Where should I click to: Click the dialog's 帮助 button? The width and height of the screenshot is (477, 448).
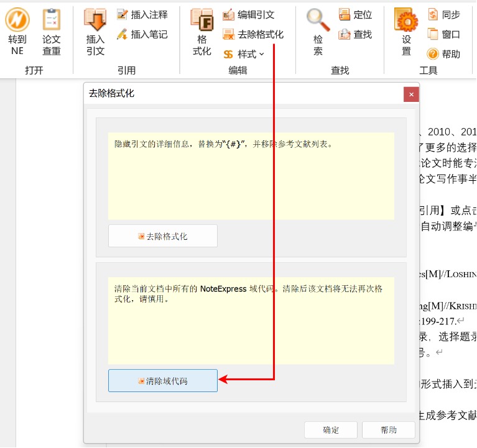[x=389, y=430]
